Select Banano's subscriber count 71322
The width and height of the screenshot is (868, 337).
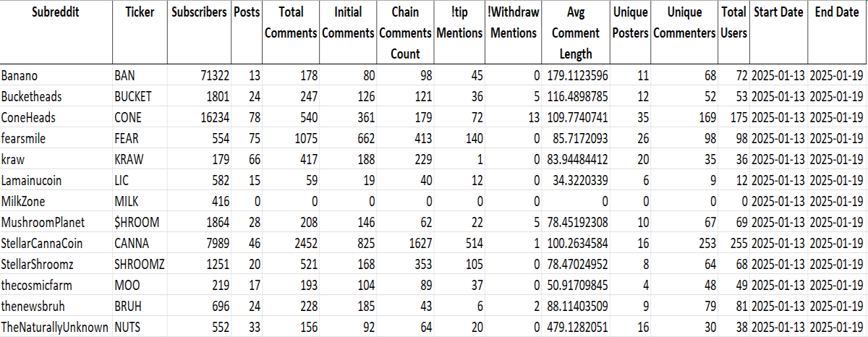pyautogui.click(x=200, y=75)
